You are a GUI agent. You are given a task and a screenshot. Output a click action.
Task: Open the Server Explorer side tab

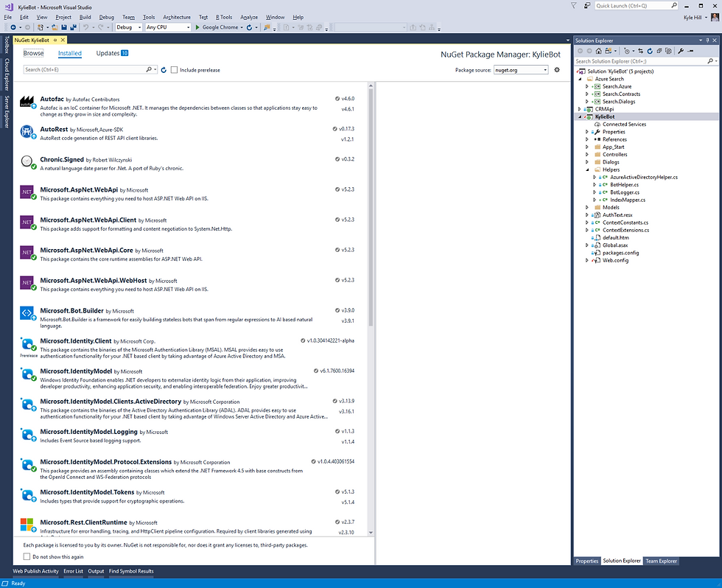7,112
